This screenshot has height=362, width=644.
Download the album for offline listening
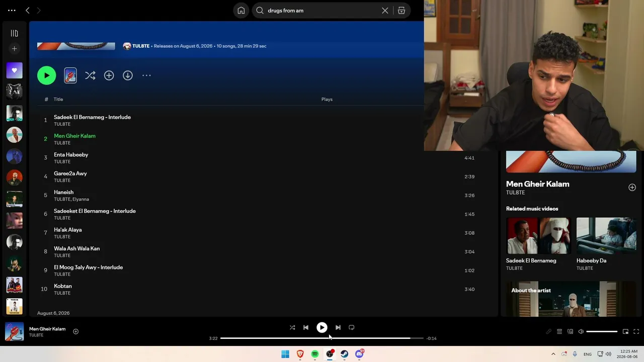pyautogui.click(x=128, y=75)
